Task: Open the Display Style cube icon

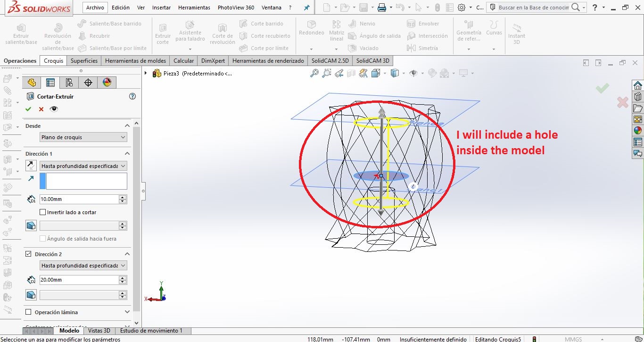Action: click(x=395, y=73)
